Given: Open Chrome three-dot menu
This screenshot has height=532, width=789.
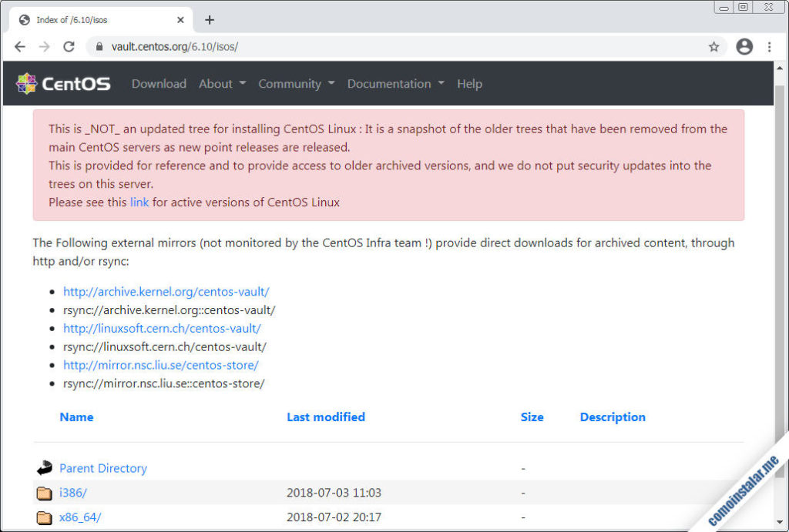Looking at the screenshot, I should (x=769, y=47).
